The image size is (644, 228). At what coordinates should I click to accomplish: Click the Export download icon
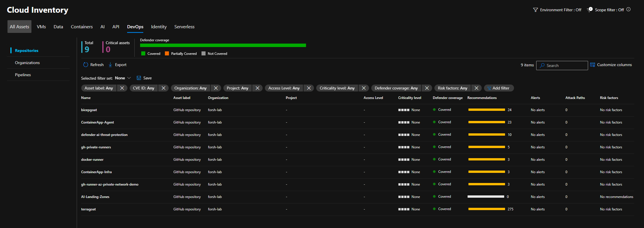(x=110, y=65)
